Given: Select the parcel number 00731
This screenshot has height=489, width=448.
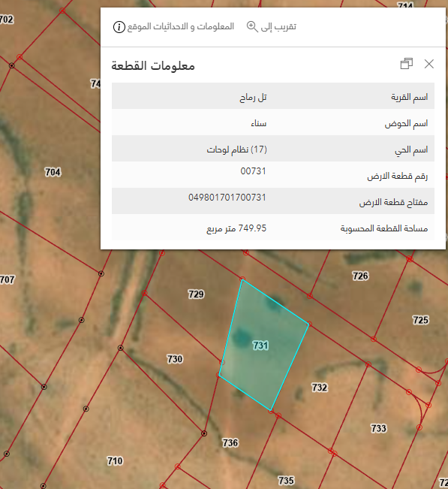Looking at the screenshot, I should [253, 171].
